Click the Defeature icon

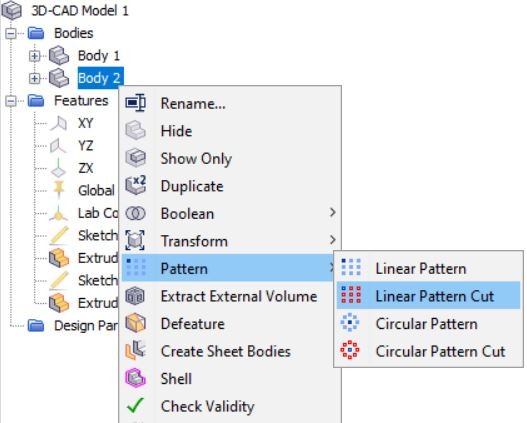click(135, 323)
